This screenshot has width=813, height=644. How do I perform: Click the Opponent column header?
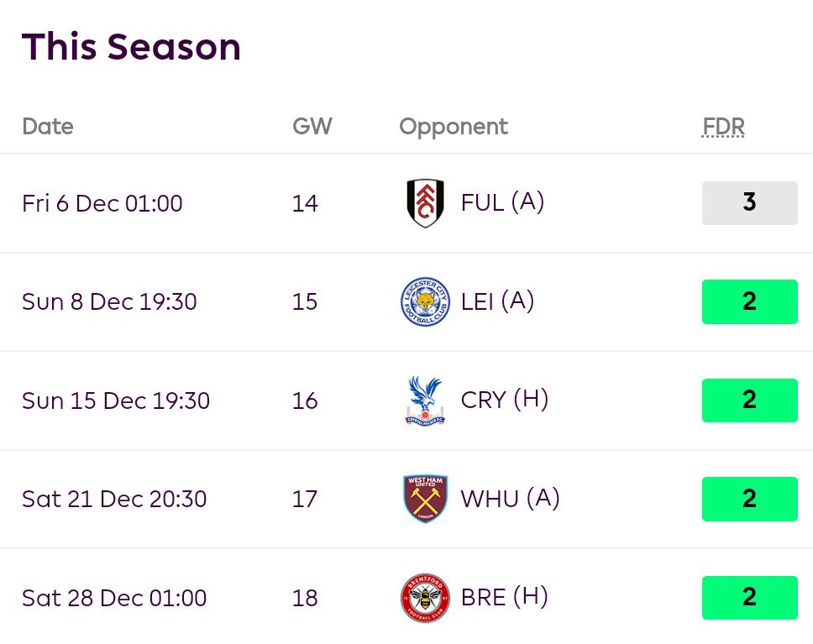(454, 127)
